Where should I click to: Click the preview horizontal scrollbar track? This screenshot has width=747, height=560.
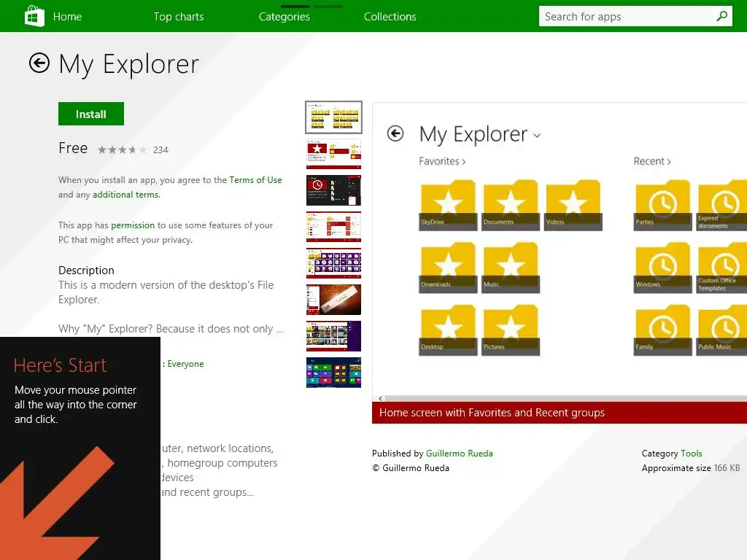(x=566, y=398)
